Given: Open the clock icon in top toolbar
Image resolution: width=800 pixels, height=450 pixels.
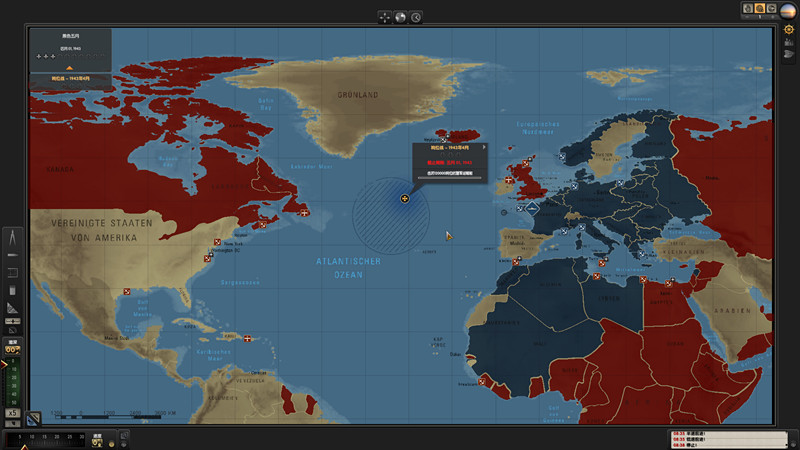Looking at the screenshot, I should point(415,17).
